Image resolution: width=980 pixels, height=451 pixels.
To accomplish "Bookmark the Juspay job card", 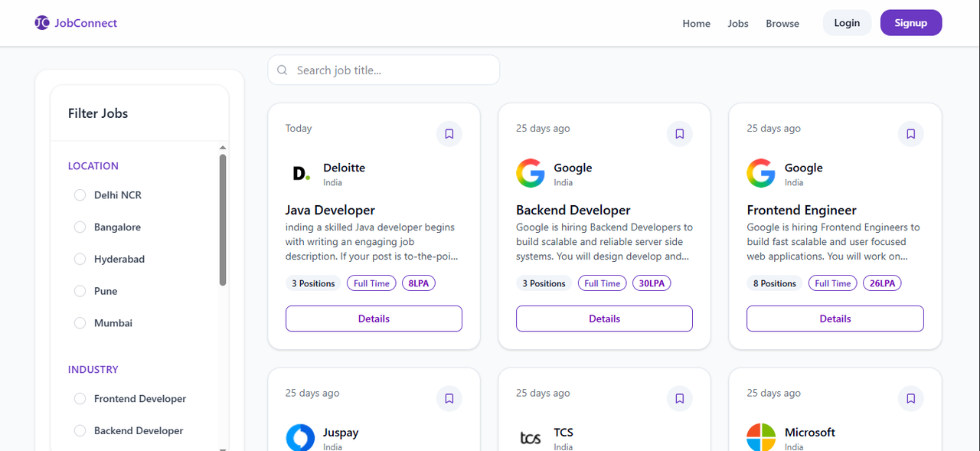I will [449, 399].
